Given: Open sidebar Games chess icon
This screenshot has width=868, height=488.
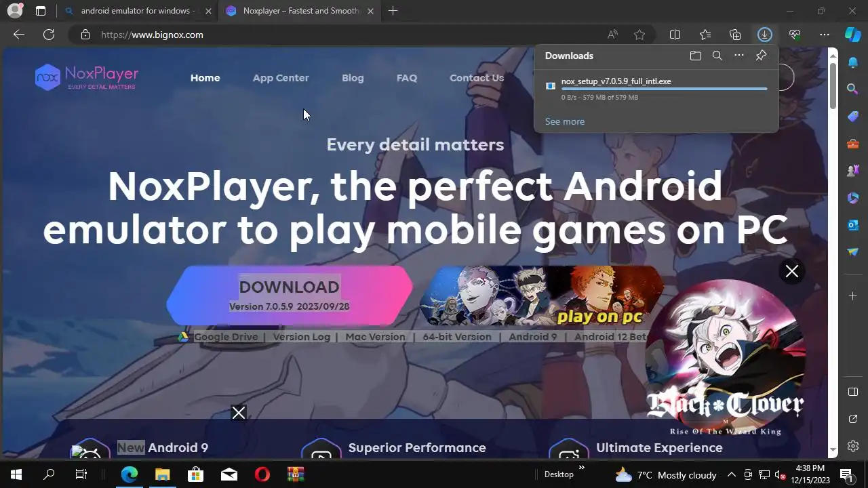Looking at the screenshot, I should tap(853, 170).
